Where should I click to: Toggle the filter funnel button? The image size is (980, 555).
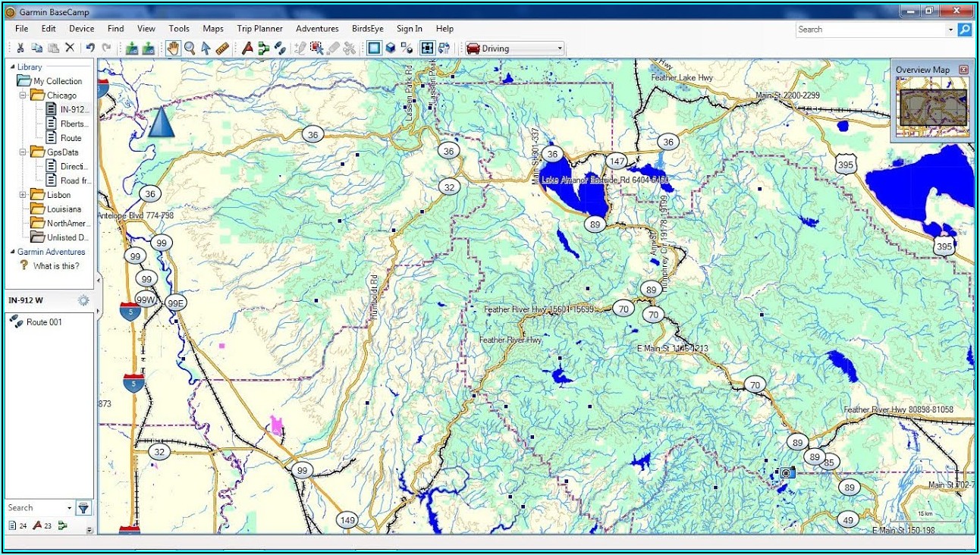tap(83, 508)
